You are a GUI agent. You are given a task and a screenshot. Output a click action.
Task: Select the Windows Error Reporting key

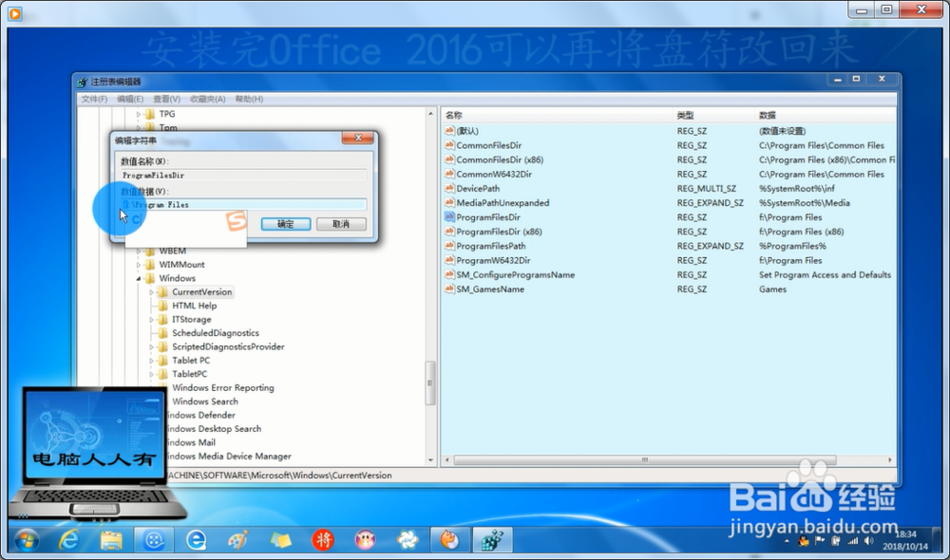[x=222, y=387]
